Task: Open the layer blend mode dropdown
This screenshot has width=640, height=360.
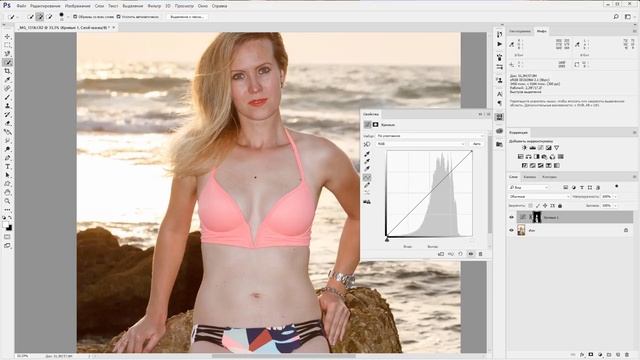Action: (x=539, y=197)
